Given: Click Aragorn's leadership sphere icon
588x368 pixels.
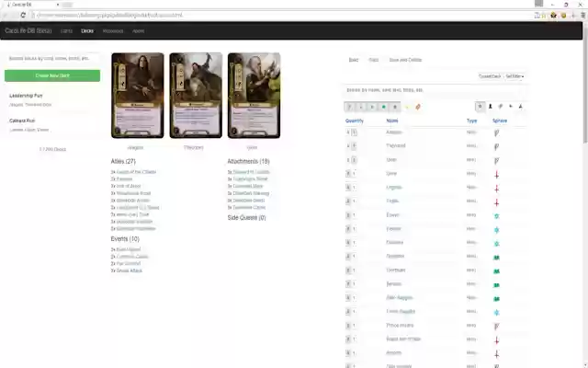Looking at the screenshot, I should [496, 132].
